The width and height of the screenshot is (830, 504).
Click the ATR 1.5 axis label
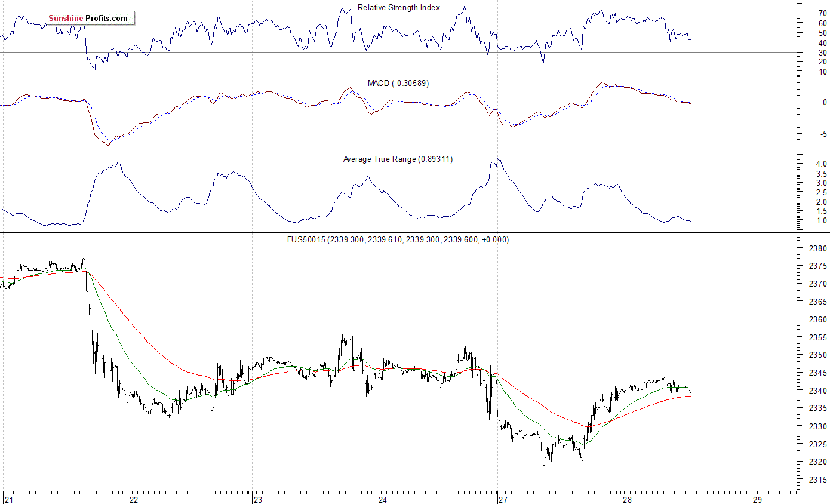(821, 211)
